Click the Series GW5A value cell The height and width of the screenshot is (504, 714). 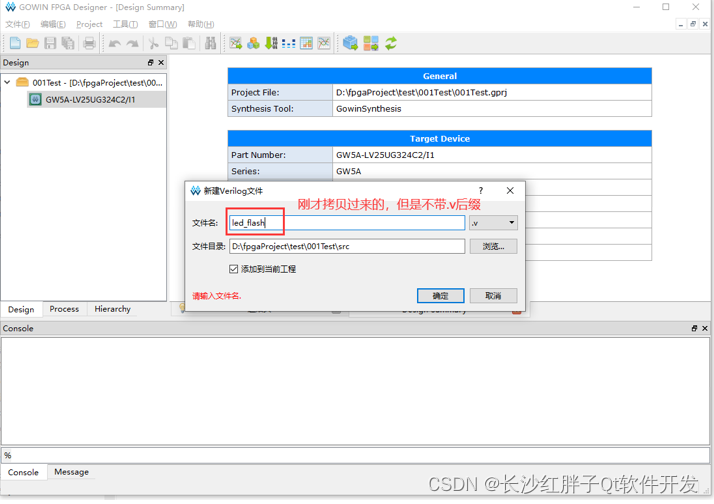(492, 172)
